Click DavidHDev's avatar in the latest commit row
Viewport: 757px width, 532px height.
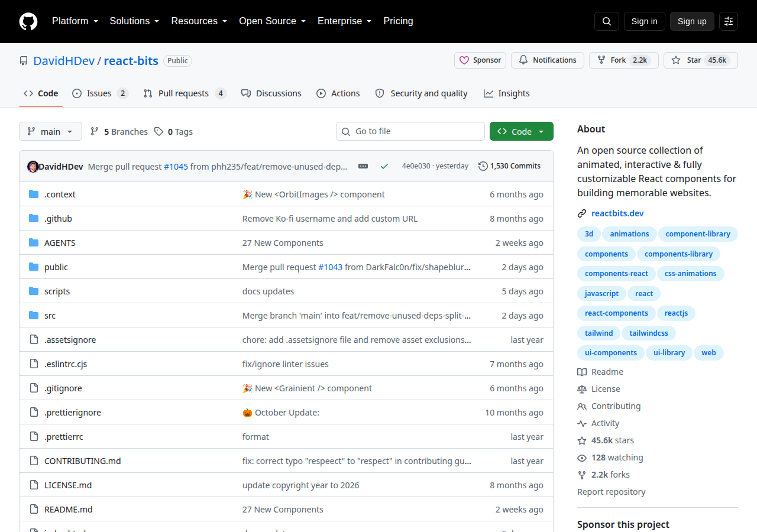pos(33,166)
